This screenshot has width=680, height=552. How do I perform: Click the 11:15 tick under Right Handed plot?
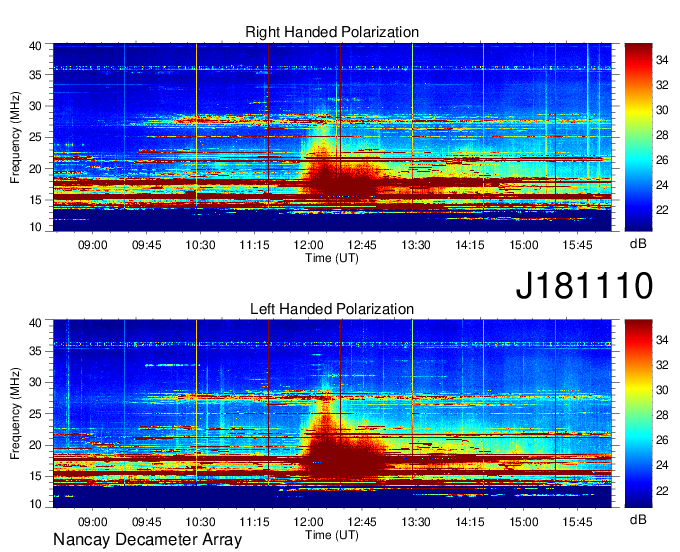coord(254,245)
